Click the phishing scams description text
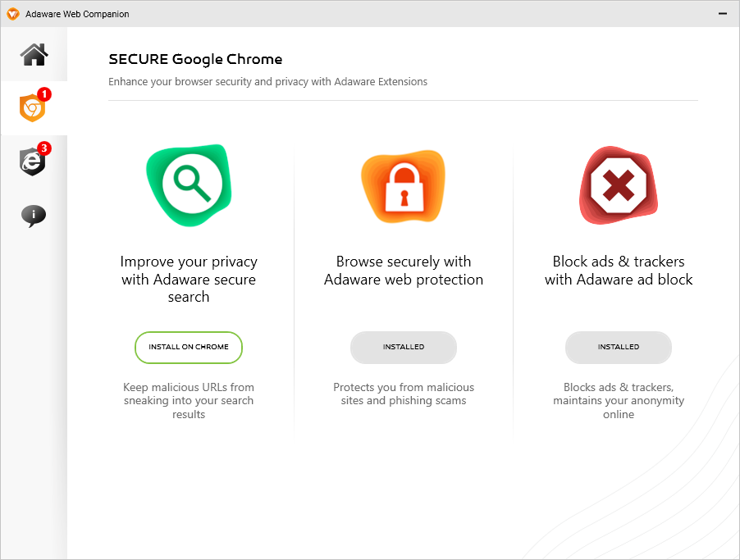 [x=404, y=394]
